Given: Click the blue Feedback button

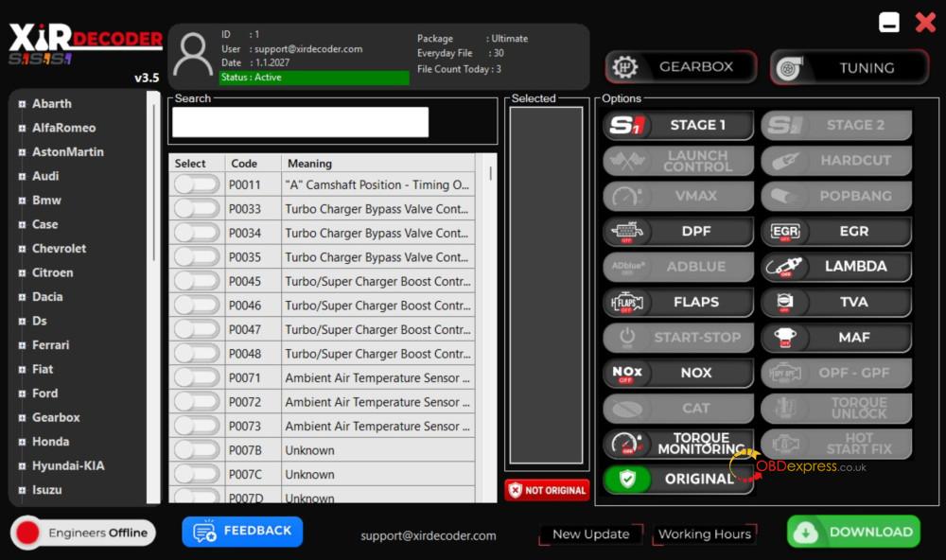Looking at the screenshot, I should click(x=242, y=531).
